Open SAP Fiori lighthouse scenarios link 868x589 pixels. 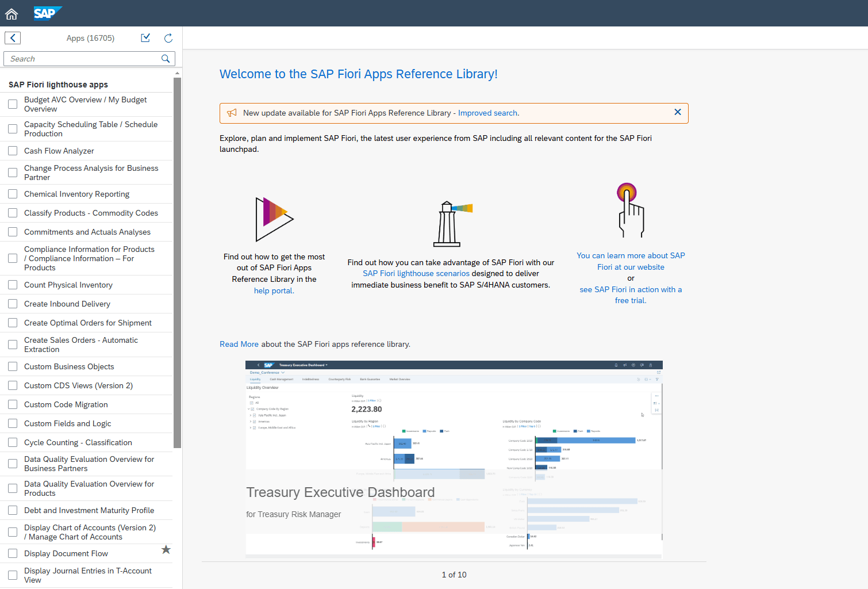pos(416,273)
